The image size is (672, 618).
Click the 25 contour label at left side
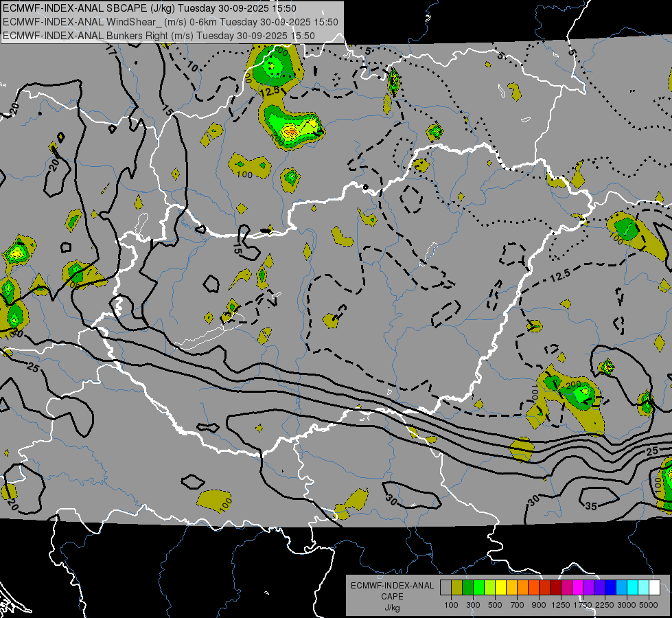(32, 367)
